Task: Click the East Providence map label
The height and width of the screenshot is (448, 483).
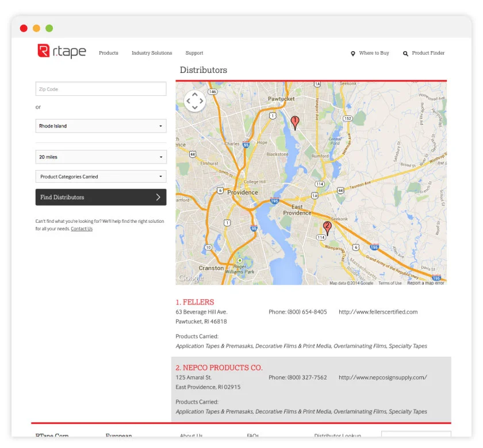Action: tap(297, 210)
